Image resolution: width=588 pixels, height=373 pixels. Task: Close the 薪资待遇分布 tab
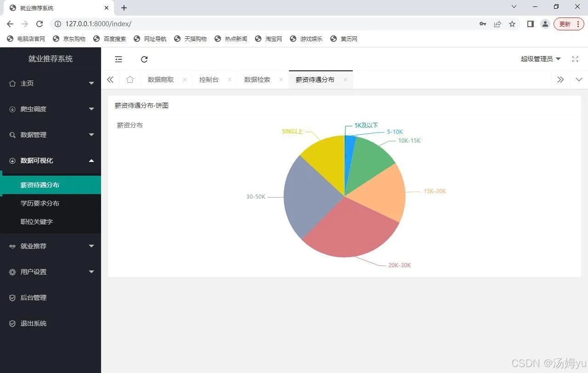pyautogui.click(x=345, y=80)
